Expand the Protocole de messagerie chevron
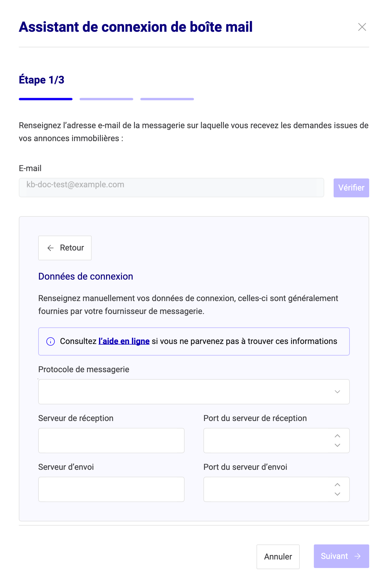 (x=337, y=392)
